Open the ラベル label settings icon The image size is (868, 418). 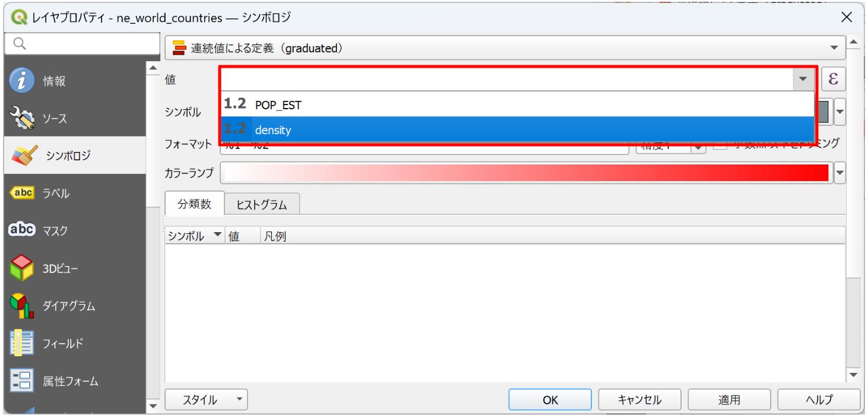click(21, 193)
